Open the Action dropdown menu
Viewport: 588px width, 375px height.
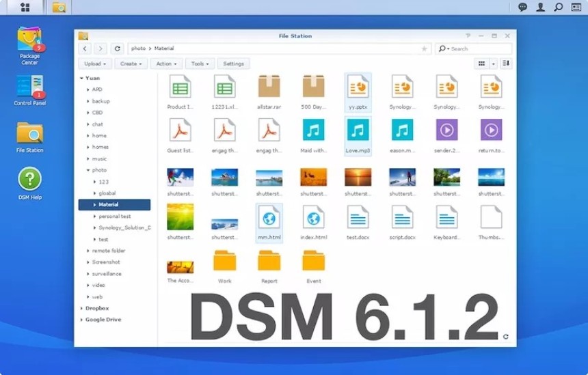tap(166, 64)
